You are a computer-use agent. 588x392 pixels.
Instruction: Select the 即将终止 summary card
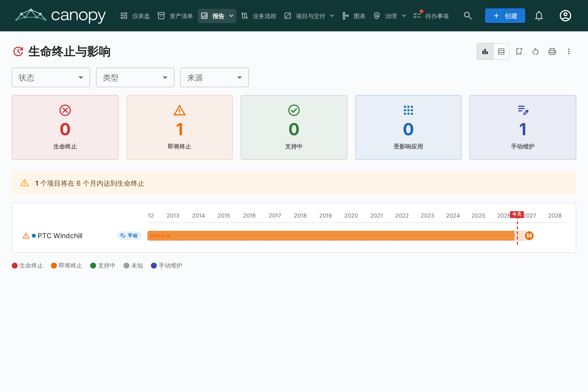pos(180,127)
